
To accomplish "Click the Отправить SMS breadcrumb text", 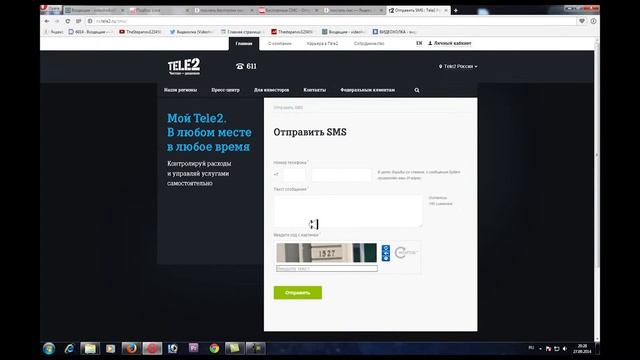I will point(288,108).
